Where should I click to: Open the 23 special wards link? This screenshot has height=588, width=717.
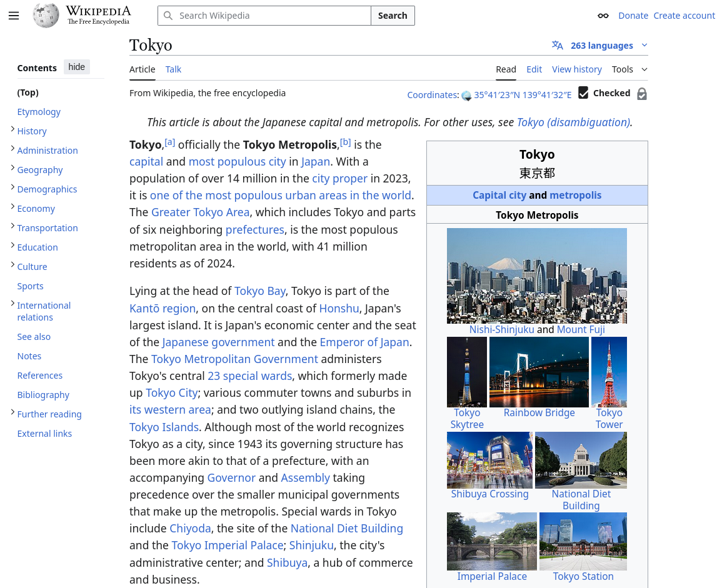coord(249,376)
